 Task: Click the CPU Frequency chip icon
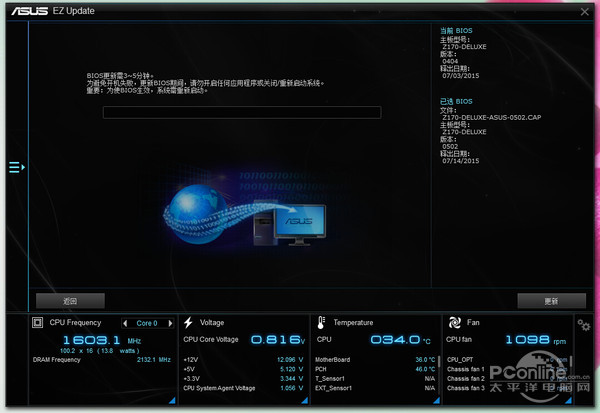[38, 323]
